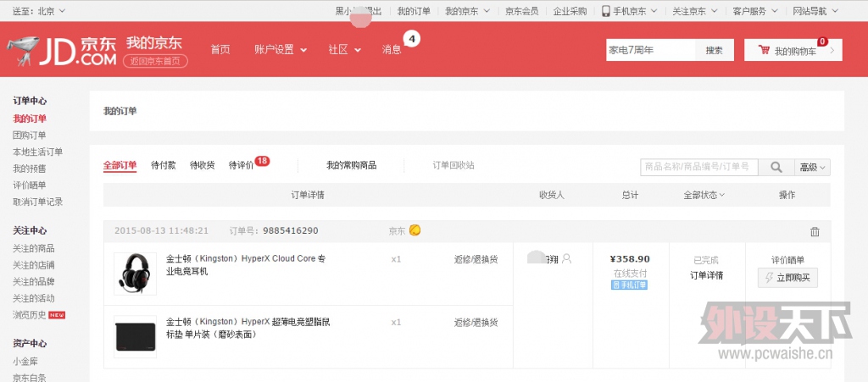This screenshot has height=382, width=868.
Task: Click the order date 2015-08-13 11:48:21
Action: (161, 230)
